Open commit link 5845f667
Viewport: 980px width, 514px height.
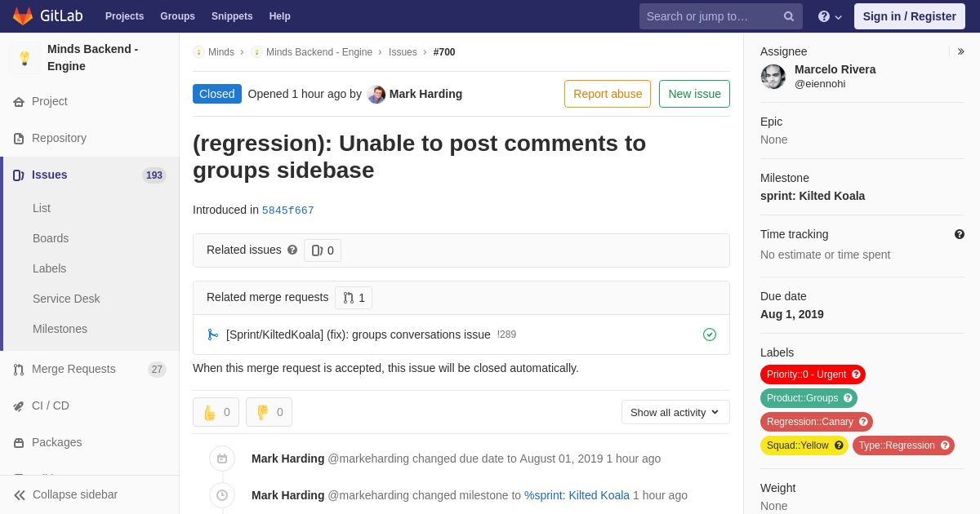pyautogui.click(x=288, y=210)
